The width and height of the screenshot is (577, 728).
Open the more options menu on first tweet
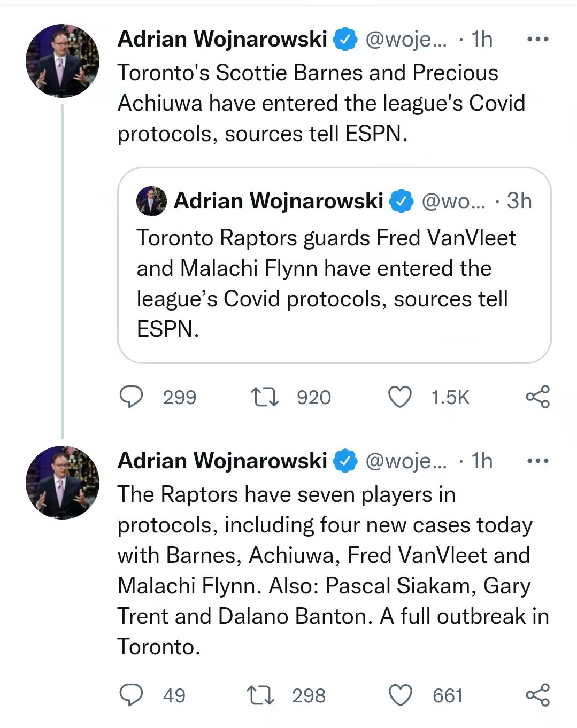click(537, 39)
